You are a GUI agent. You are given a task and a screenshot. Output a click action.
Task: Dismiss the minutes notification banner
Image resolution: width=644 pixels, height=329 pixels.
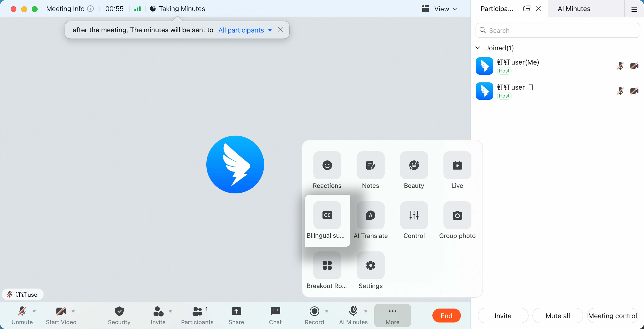tap(280, 30)
